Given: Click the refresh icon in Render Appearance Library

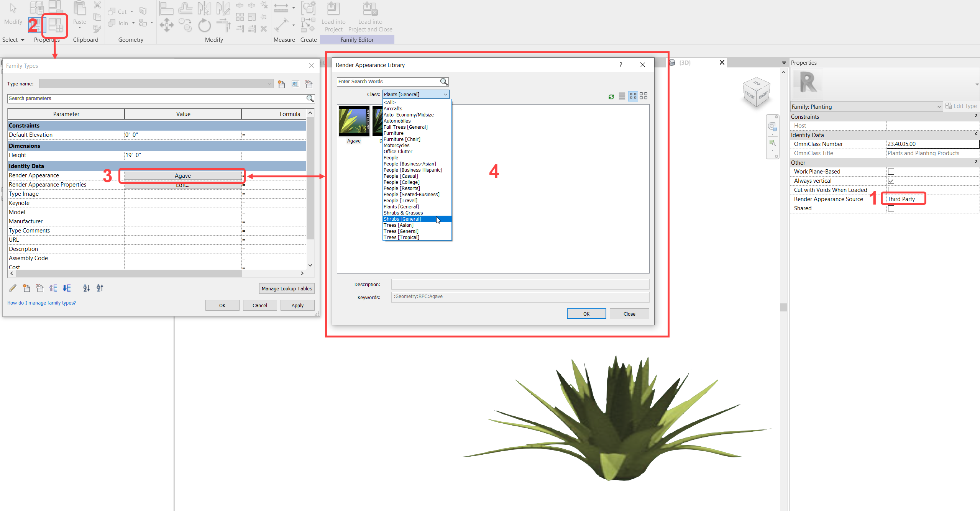Looking at the screenshot, I should [611, 97].
